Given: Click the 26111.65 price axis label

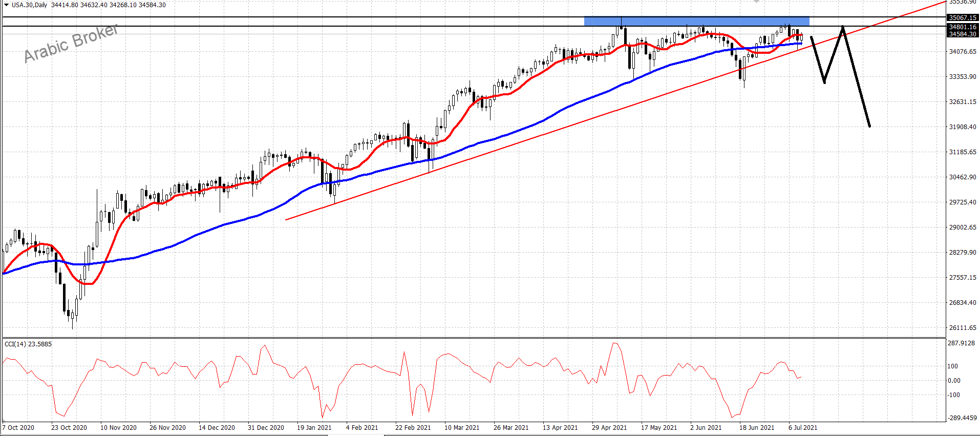Looking at the screenshot, I should (963, 328).
